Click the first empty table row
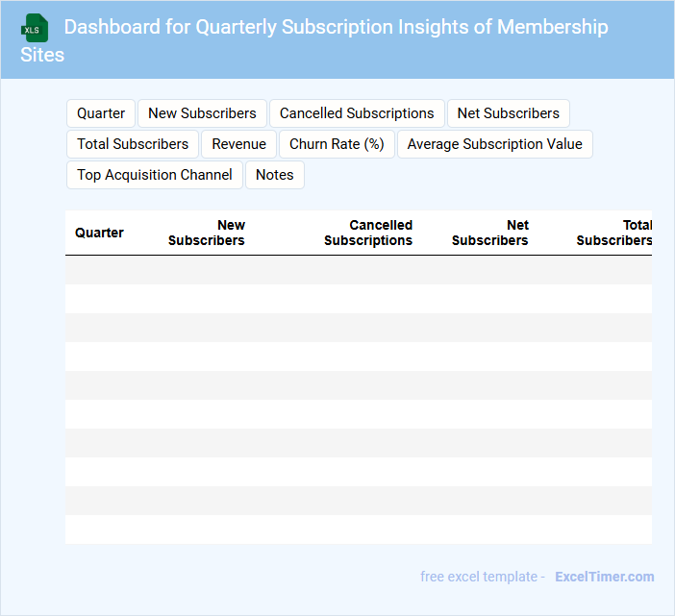This screenshot has height=616, width=675. point(358,270)
